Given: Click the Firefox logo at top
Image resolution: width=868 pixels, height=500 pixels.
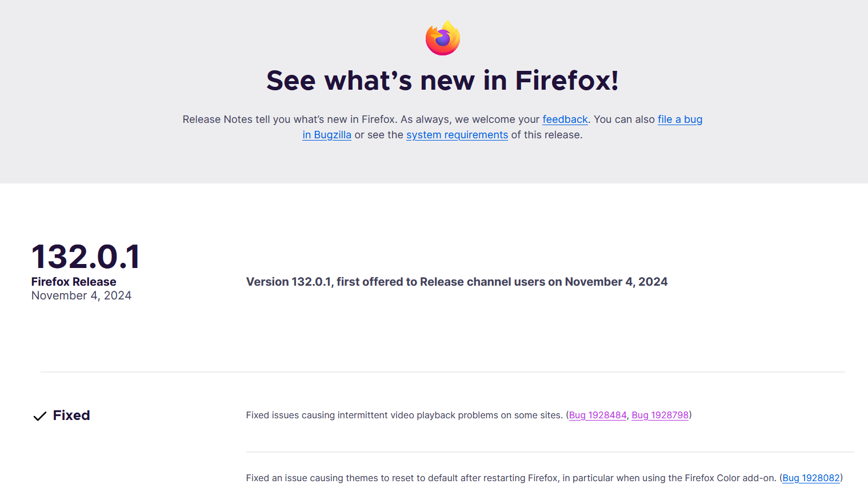Looking at the screenshot, I should (443, 38).
